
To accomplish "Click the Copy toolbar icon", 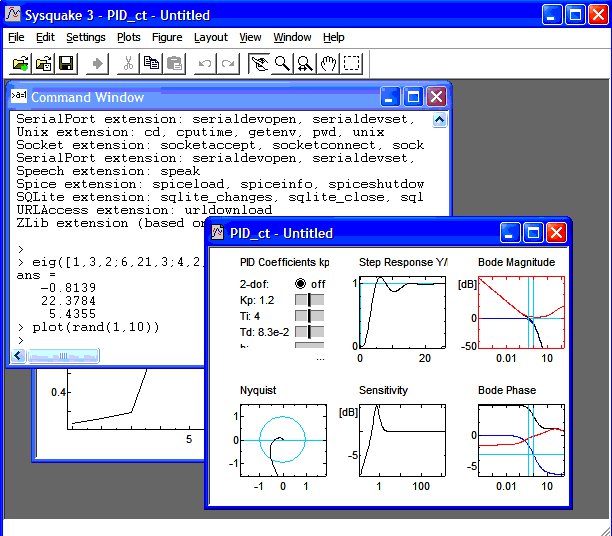I will [151, 64].
